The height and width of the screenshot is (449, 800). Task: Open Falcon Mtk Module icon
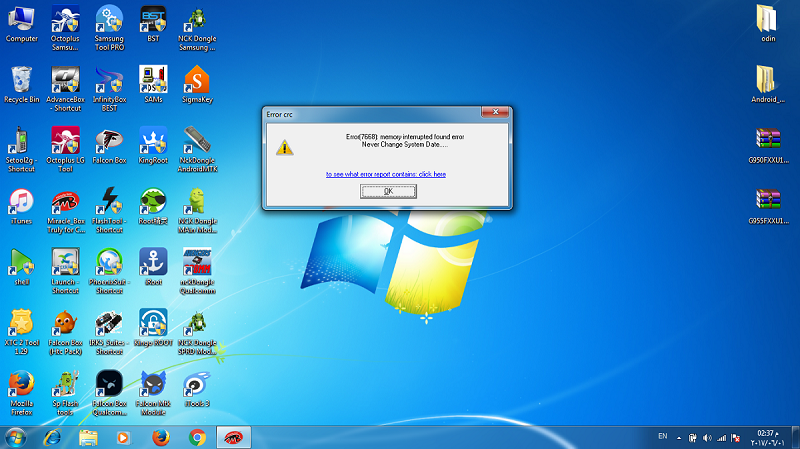153,392
